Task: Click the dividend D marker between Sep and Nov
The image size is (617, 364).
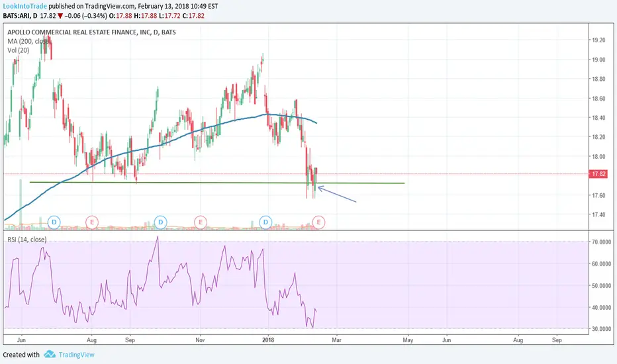Action: click(161, 222)
